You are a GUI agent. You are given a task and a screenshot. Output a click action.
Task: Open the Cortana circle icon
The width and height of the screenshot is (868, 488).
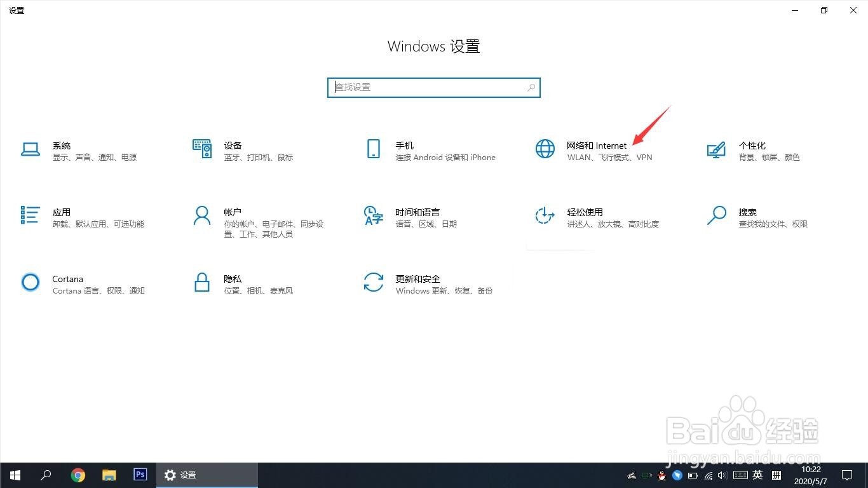tap(31, 282)
